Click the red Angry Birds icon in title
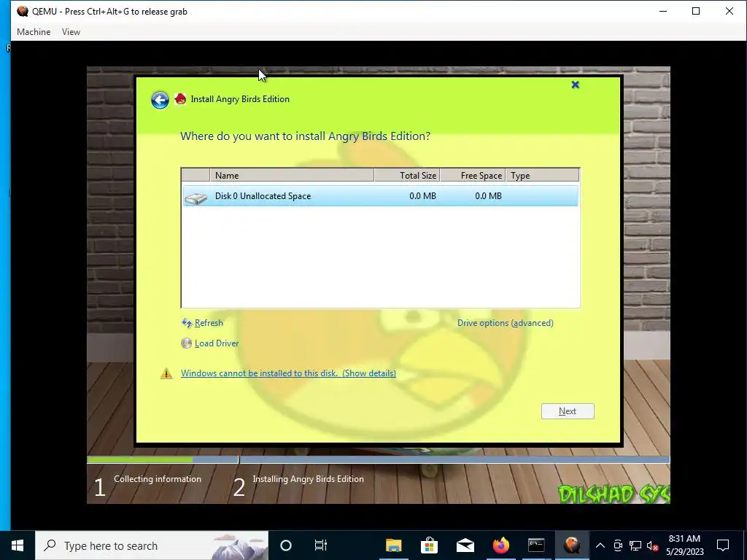Viewport: 747px width, 560px height. (181, 99)
